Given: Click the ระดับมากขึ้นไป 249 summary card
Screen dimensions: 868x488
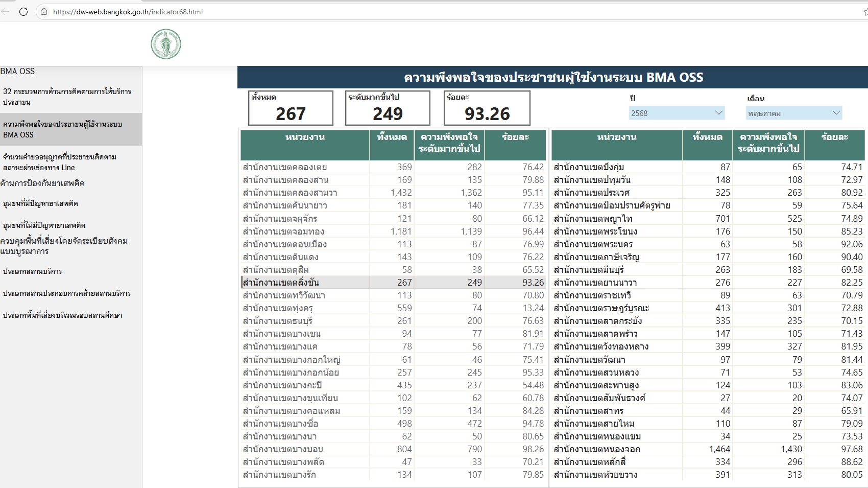Looking at the screenshot, I should click(x=388, y=108).
